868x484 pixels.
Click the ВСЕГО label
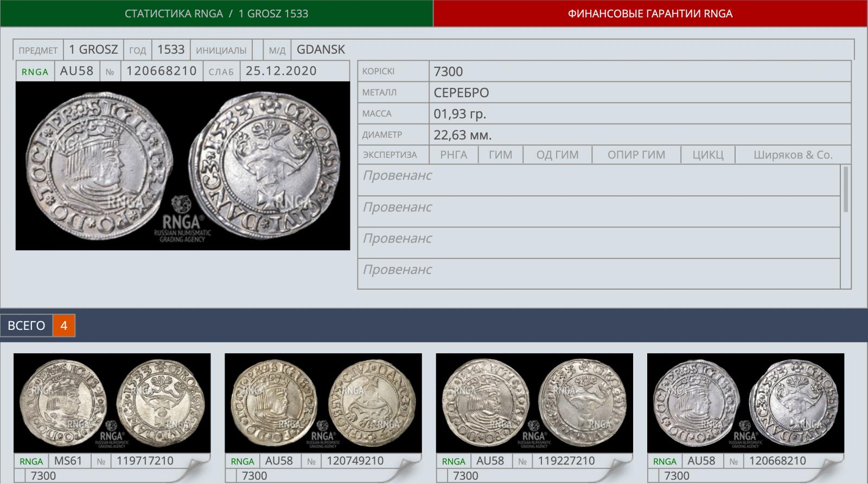coord(27,326)
